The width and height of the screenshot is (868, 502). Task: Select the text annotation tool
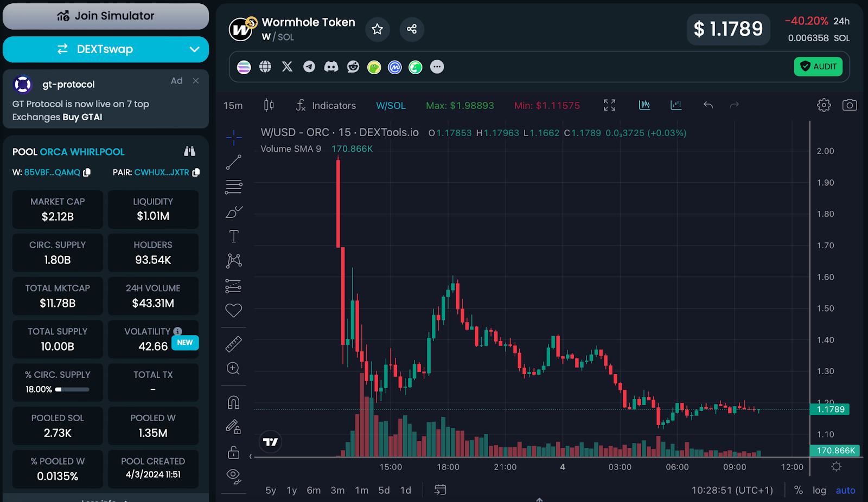click(234, 236)
